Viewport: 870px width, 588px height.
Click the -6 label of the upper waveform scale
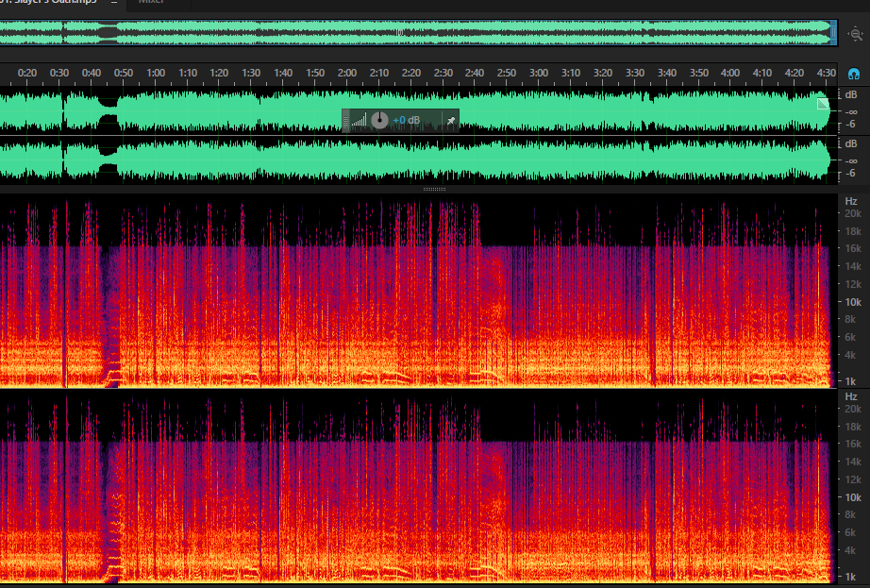coord(850,125)
